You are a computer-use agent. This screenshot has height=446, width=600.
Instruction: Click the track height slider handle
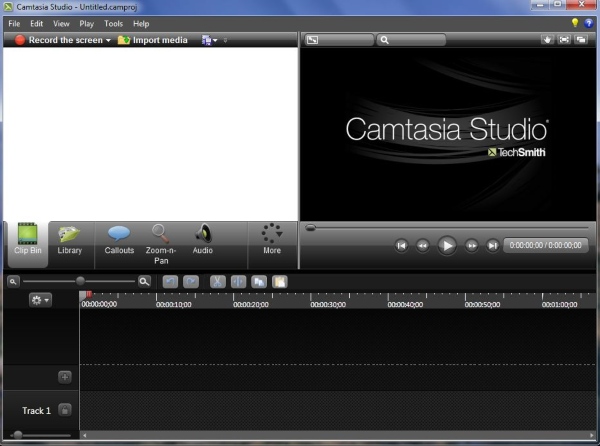coord(18,435)
